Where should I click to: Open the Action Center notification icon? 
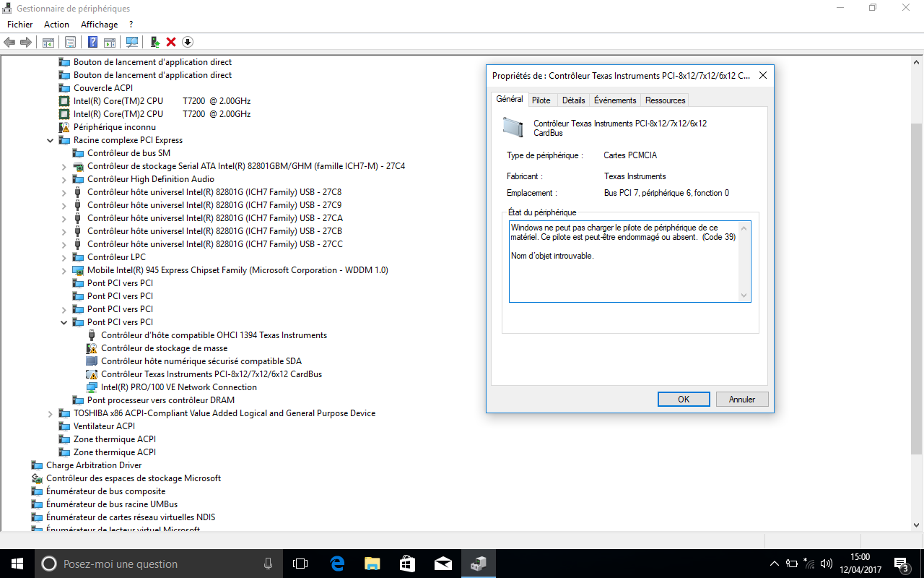click(x=901, y=564)
